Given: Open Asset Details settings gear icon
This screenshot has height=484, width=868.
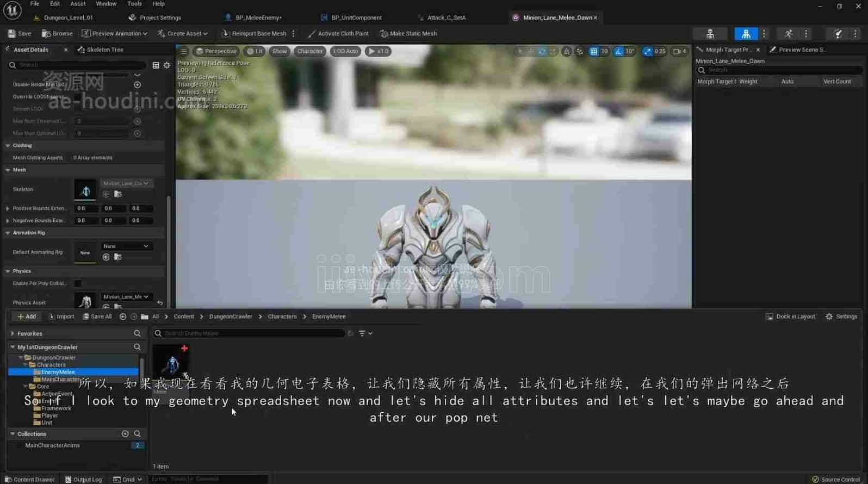Looking at the screenshot, I should point(167,65).
